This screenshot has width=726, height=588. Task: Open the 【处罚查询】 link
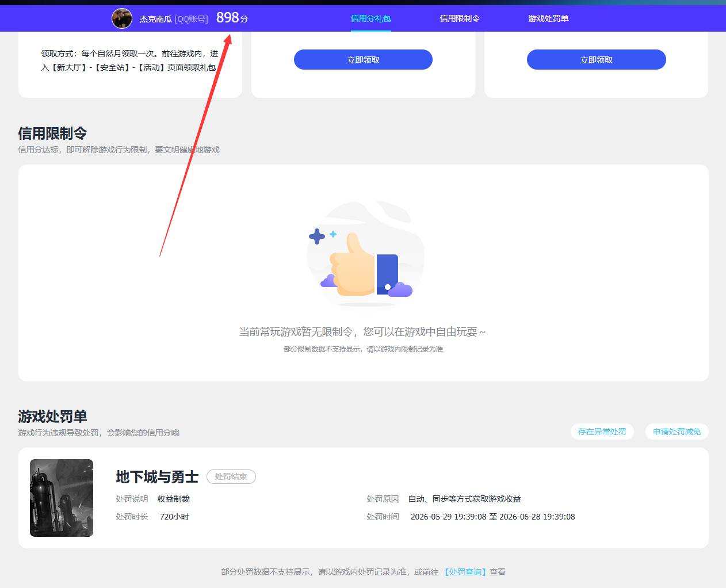pos(465,572)
